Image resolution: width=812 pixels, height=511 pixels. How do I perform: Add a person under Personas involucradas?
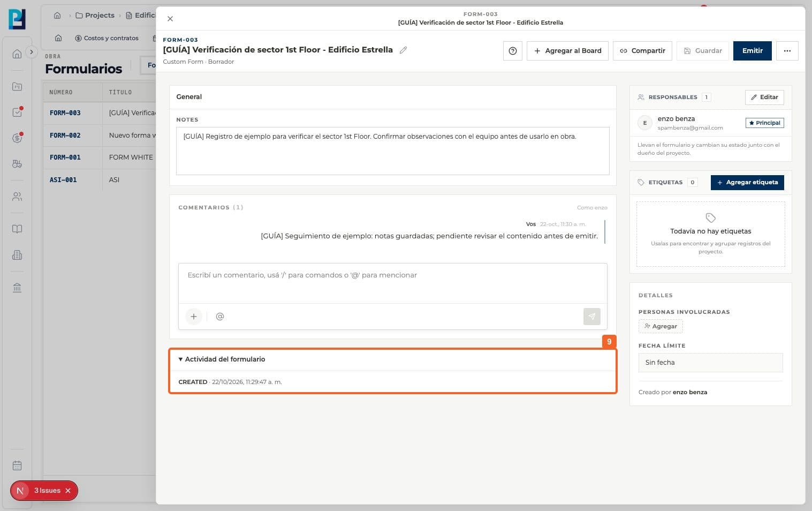(661, 326)
